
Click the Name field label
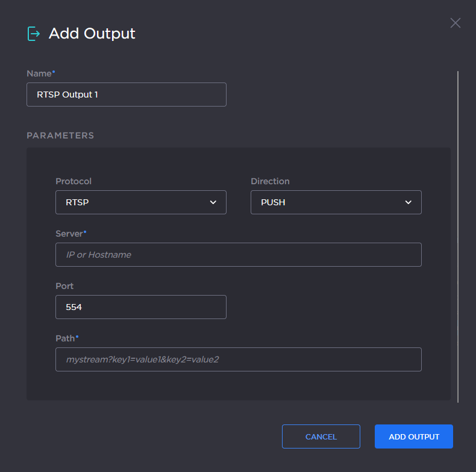click(x=40, y=73)
